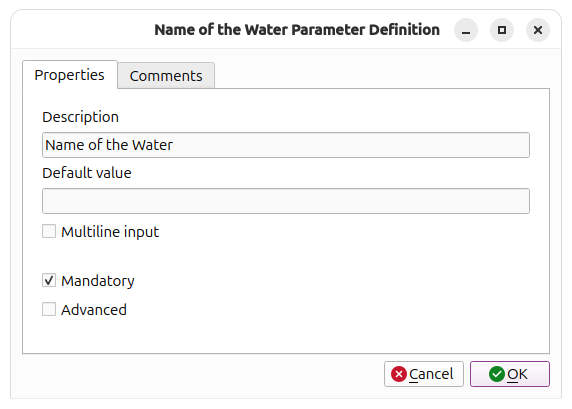Click the Multiline input label text
Viewport: 572px width, 409px height.
(110, 232)
